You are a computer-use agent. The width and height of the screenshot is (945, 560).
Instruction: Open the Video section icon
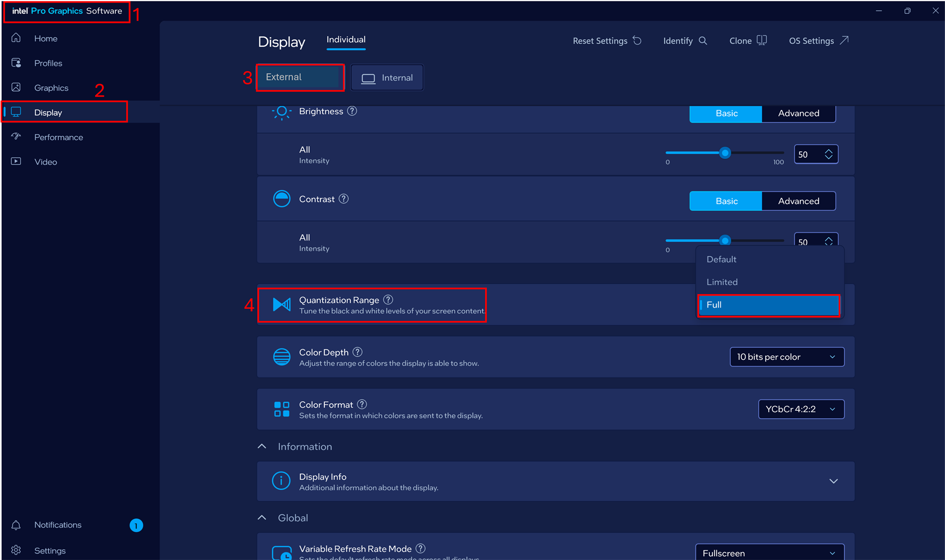point(16,162)
